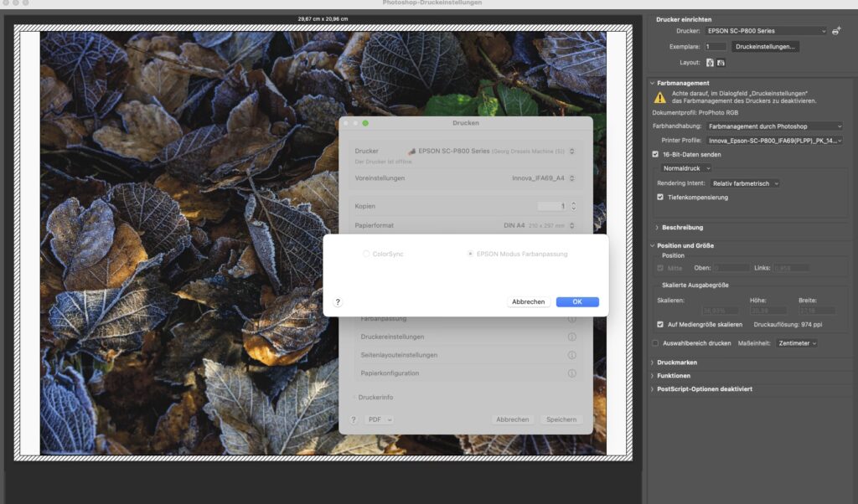The width and height of the screenshot is (858, 504).
Task: Open the Maßeinheit Zentimeter dropdown
Action: coord(796,342)
